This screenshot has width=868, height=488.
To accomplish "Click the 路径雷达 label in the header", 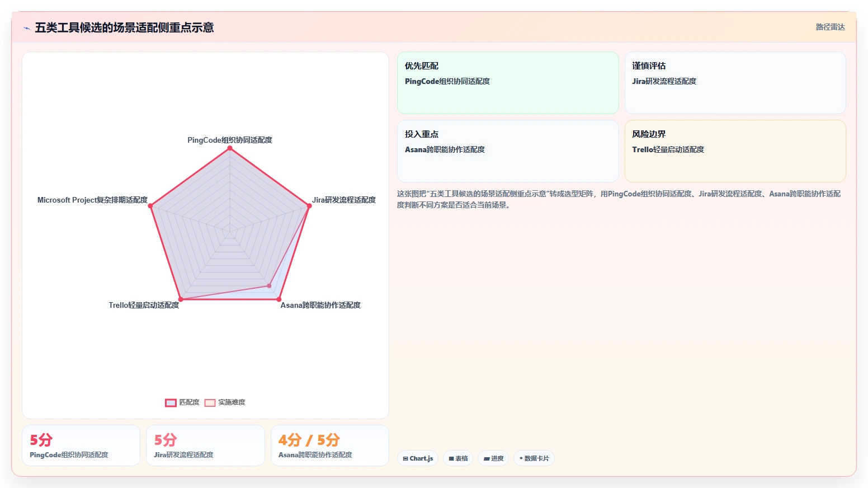I will (830, 27).
